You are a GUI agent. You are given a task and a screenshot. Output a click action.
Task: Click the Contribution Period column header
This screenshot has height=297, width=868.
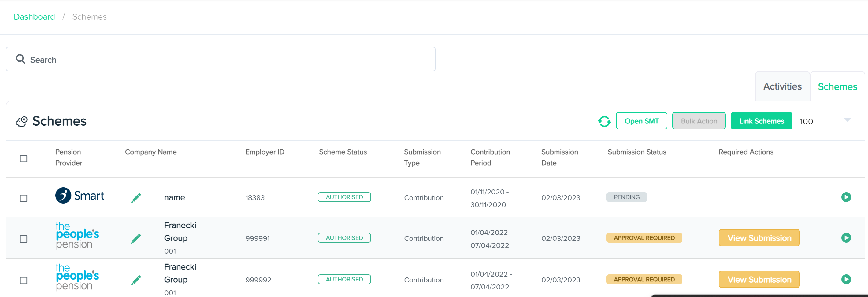click(x=490, y=158)
